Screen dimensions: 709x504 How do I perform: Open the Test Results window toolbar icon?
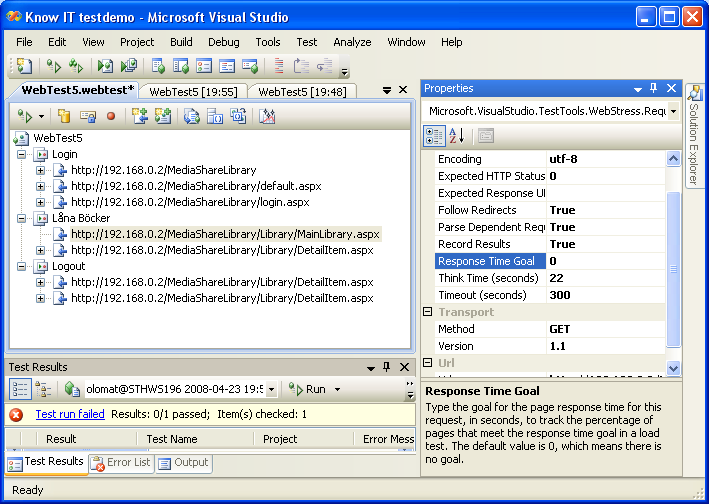[204, 66]
